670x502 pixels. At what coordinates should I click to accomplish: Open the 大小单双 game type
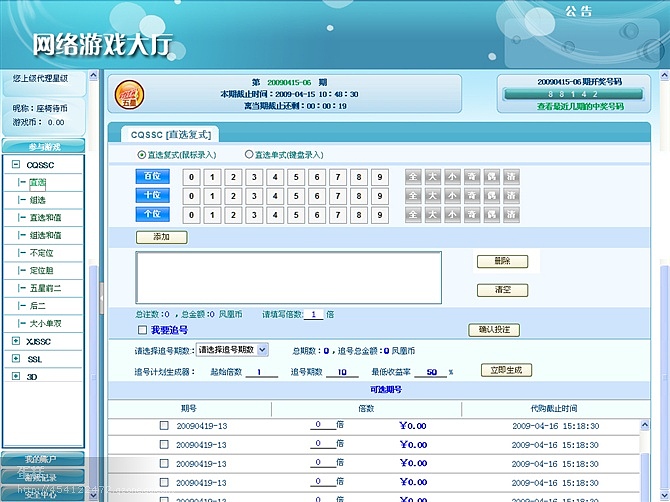45,323
